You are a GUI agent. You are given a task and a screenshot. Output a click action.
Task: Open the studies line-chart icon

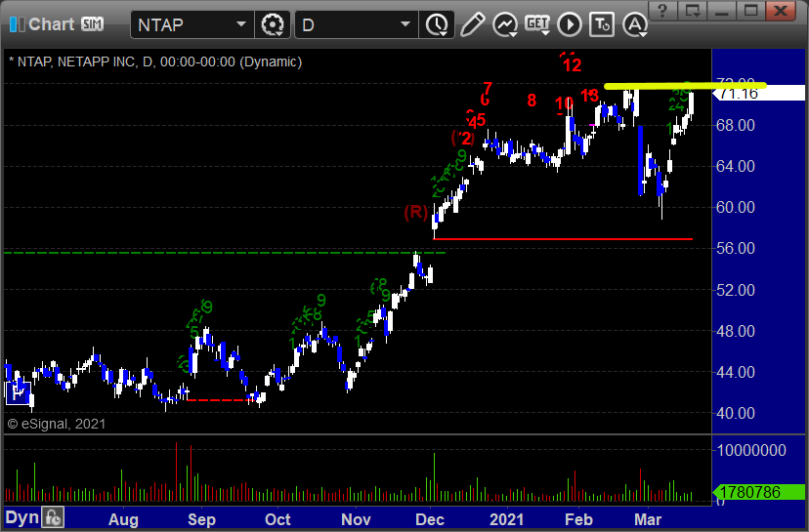point(505,24)
